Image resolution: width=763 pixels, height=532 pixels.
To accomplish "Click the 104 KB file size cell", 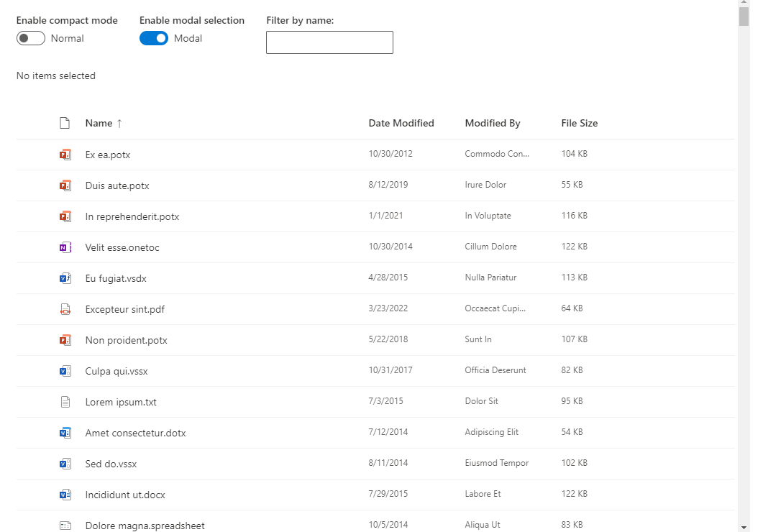I will point(574,154).
